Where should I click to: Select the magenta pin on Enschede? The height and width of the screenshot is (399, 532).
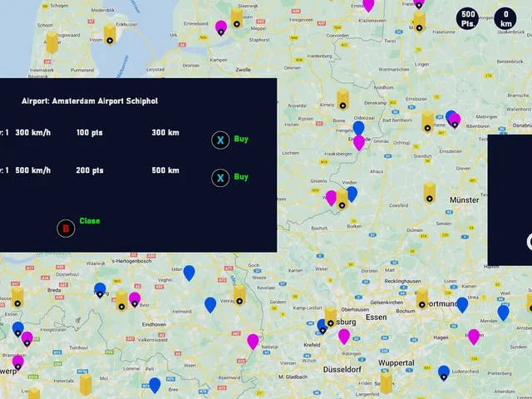click(x=359, y=143)
